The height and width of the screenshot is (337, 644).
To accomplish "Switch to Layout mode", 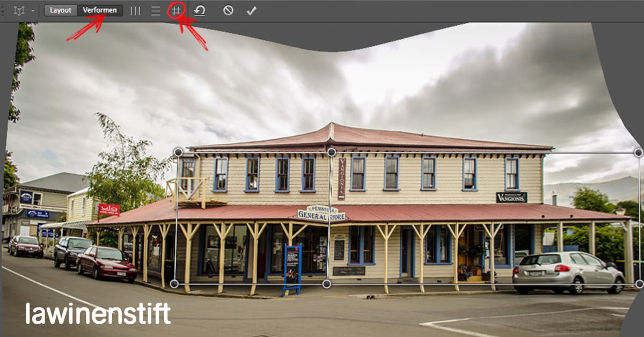I will [61, 10].
